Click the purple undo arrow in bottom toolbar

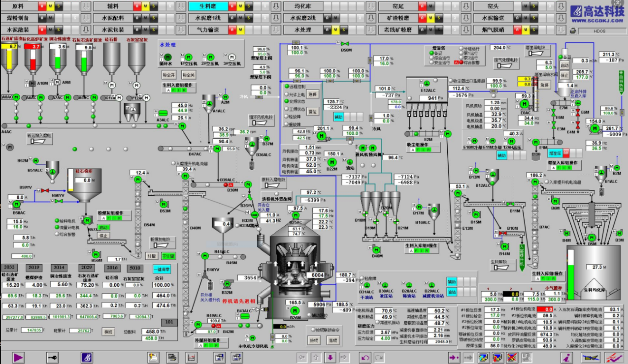[x=365, y=357]
